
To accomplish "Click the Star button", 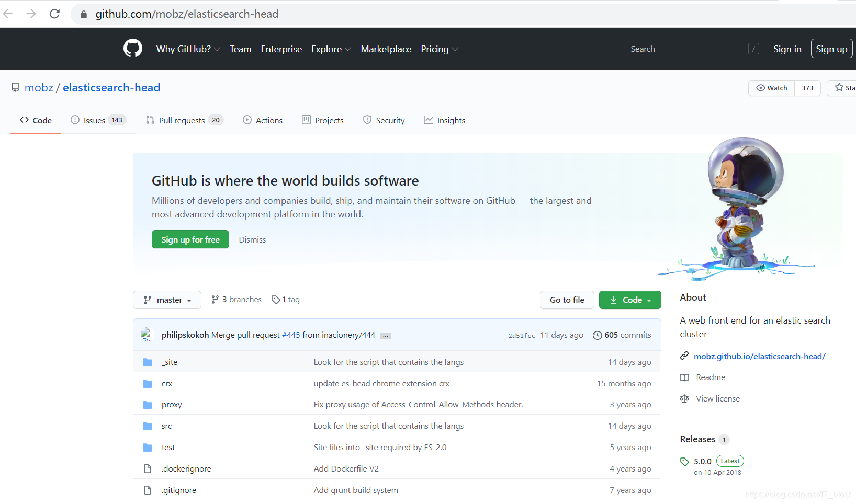I will (x=842, y=88).
